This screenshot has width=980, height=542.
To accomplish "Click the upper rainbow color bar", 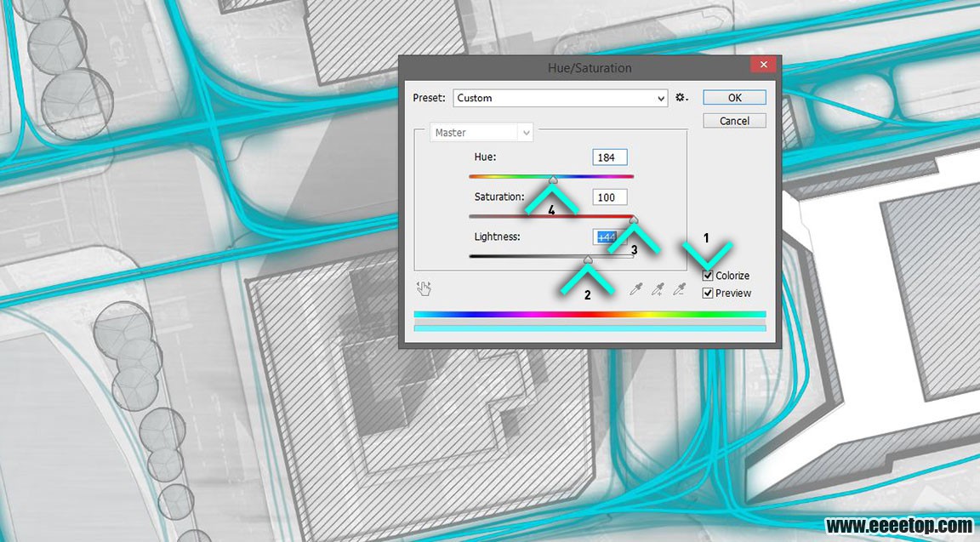I will pyautogui.click(x=590, y=315).
